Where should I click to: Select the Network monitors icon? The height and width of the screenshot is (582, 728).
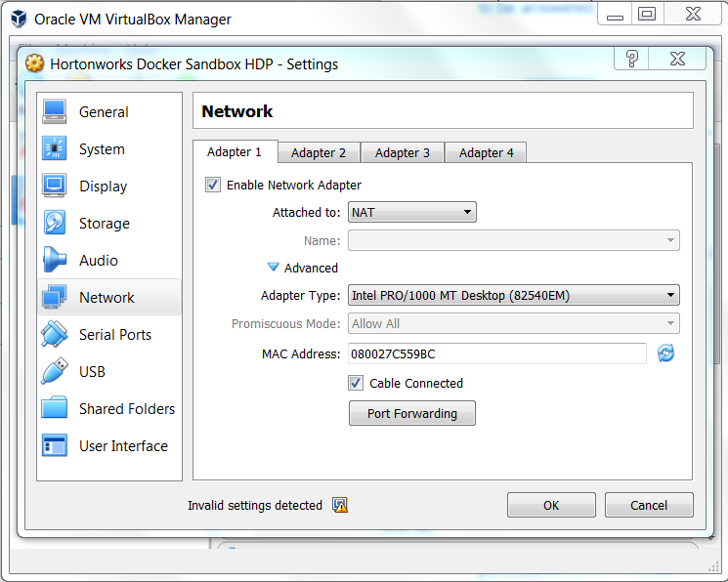click(x=55, y=297)
